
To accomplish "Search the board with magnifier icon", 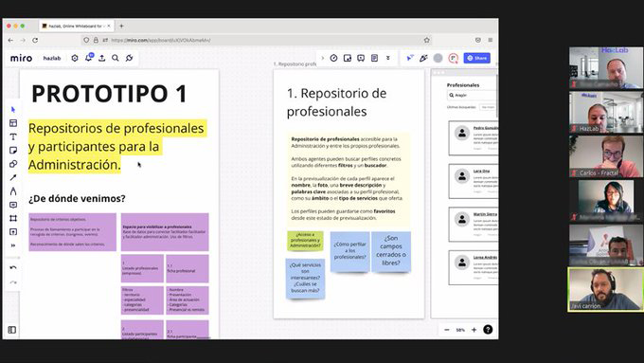I will (x=116, y=58).
